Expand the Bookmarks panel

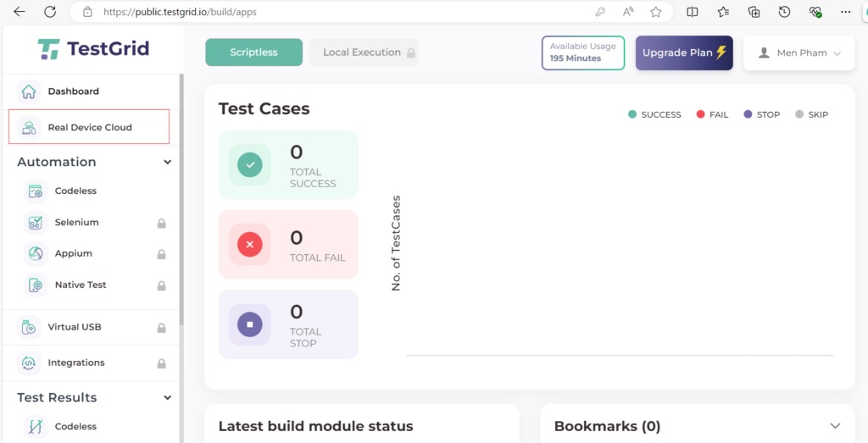(x=835, y=426)
